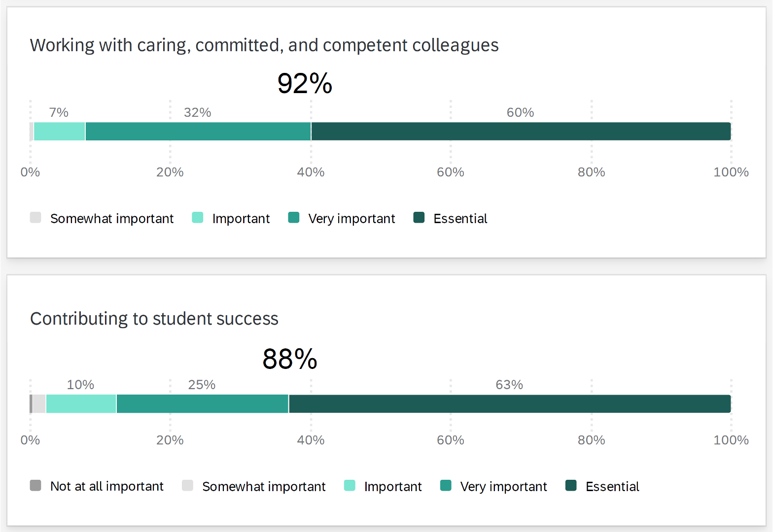Viewport: 773px width, 532px height.
Task: Click Not at all important legend swatch
Action: (x=35, y=486)
